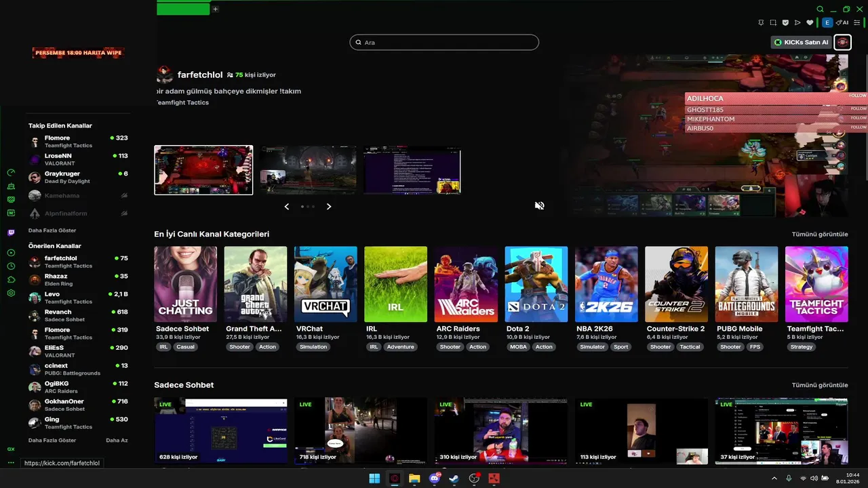This screenshot has height=488, width=868.
Task: Click the MOBA tag under Dota 2
Action: pyautogui.click(x=518, y=347)
